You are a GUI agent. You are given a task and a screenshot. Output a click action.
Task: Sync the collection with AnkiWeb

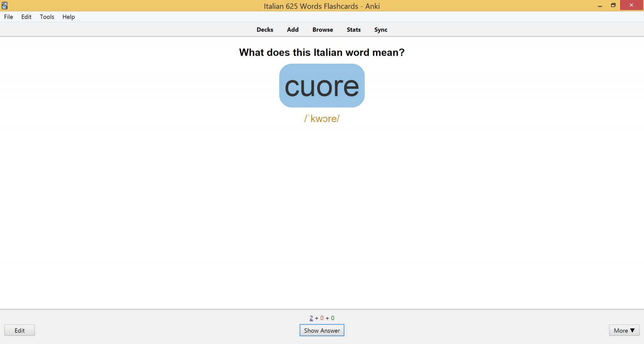click(x=381, y=30)
